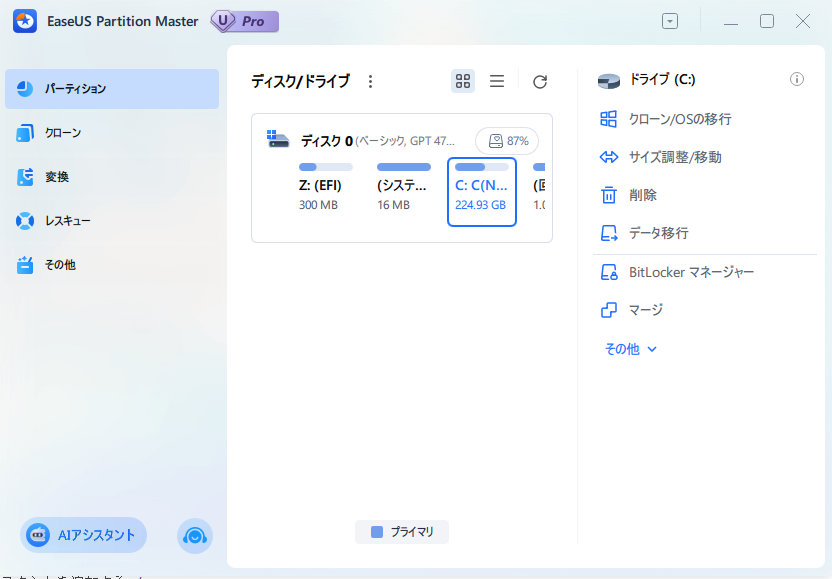832x579 pixels.
Task: Open the ディスク/ドライブ overflow menu
Action: tap(371, 82)
